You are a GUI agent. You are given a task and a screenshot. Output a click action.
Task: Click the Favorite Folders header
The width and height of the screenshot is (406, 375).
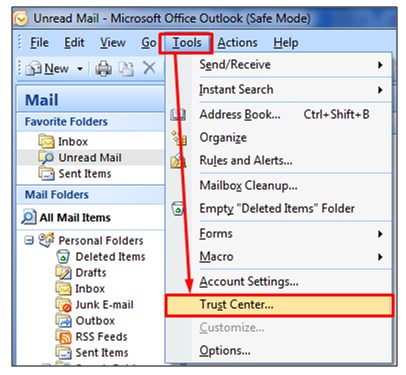point(91,122)
